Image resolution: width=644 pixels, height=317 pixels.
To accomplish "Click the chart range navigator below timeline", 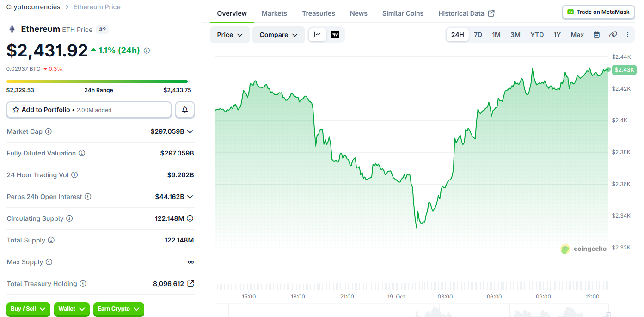I will click(411, 311).
